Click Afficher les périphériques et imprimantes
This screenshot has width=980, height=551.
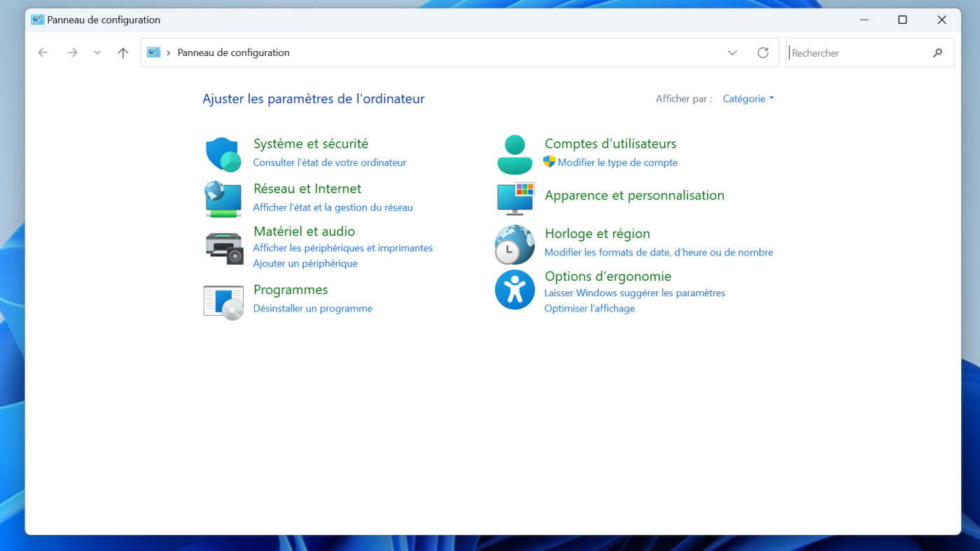(x=343, y=248)
